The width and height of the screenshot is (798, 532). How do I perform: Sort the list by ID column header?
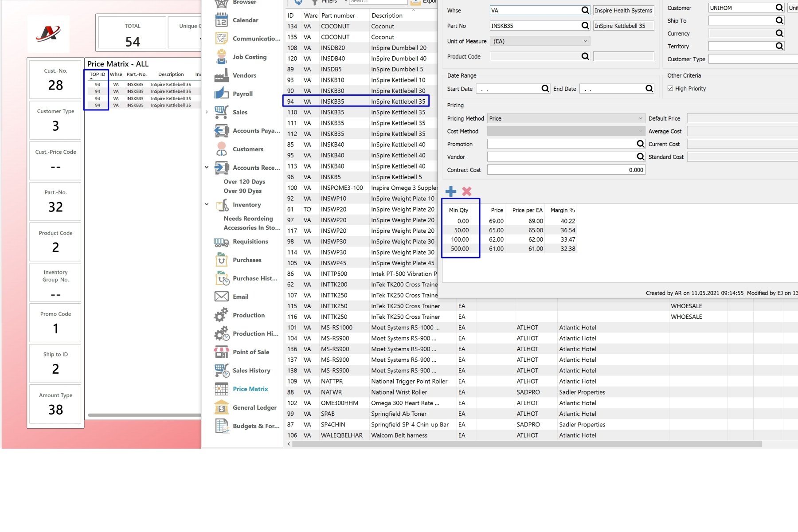pos(291,16)
